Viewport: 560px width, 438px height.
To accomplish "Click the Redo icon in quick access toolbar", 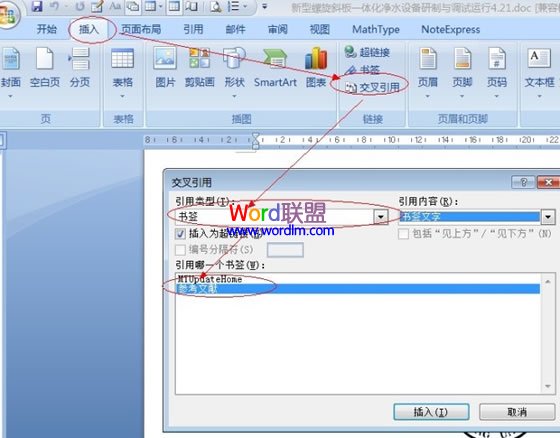I will pyautogui.click(x=80, y=6).
